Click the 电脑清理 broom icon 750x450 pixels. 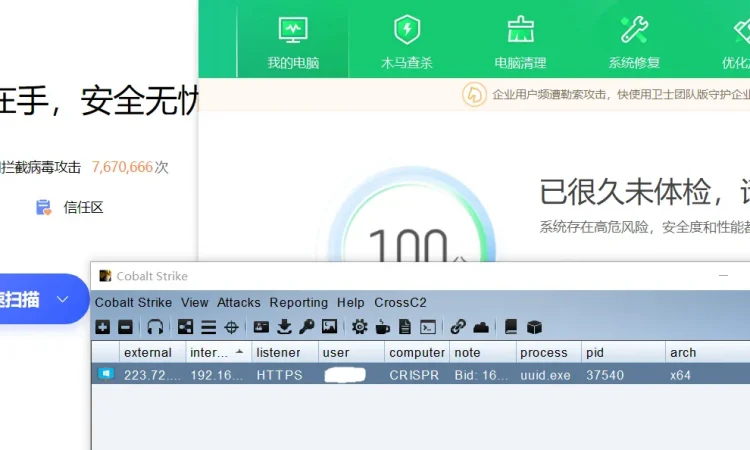[521, 30]
